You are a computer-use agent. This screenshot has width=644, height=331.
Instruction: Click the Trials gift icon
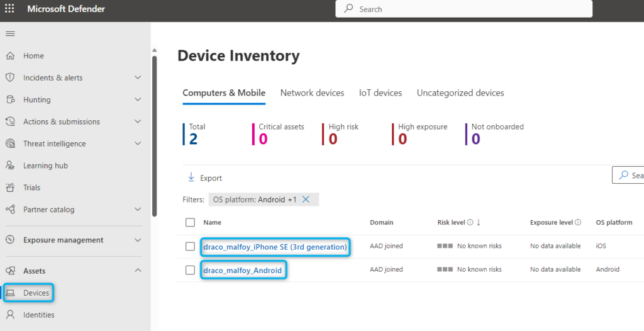tap(10, 188)
